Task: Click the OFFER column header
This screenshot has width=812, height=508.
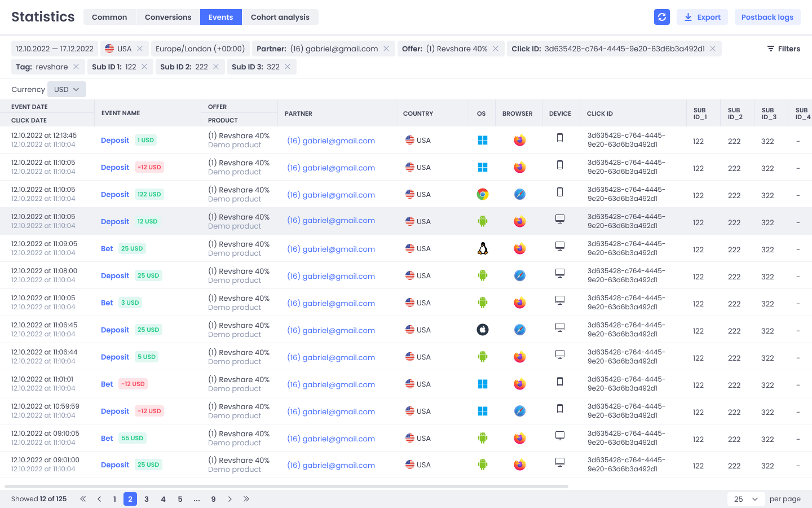Action: point(217,107)
